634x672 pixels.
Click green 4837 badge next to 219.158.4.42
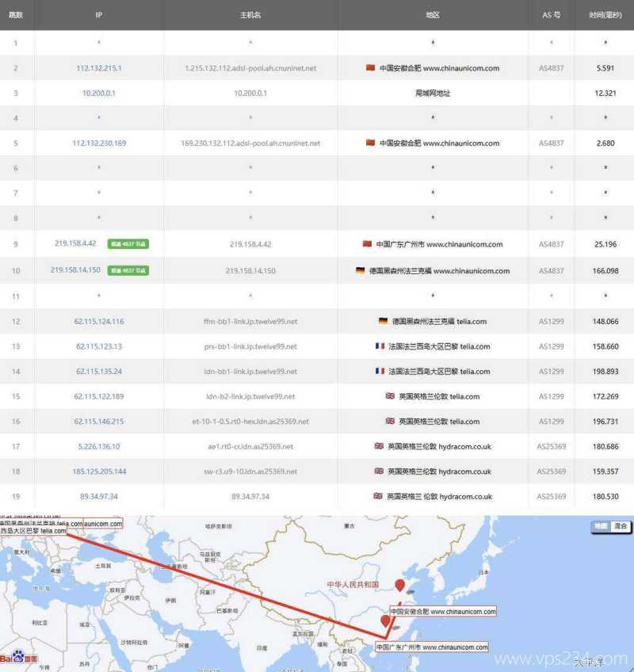pos(128,245)
